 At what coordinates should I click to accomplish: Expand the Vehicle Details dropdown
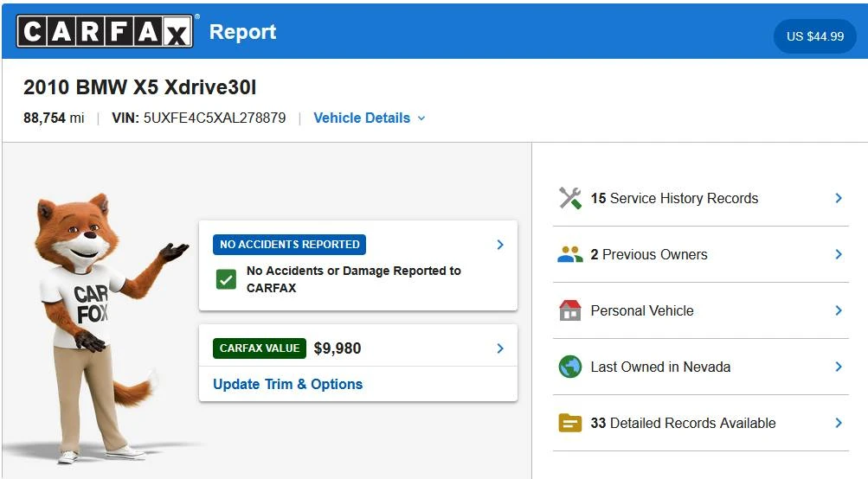click(370, 118)
